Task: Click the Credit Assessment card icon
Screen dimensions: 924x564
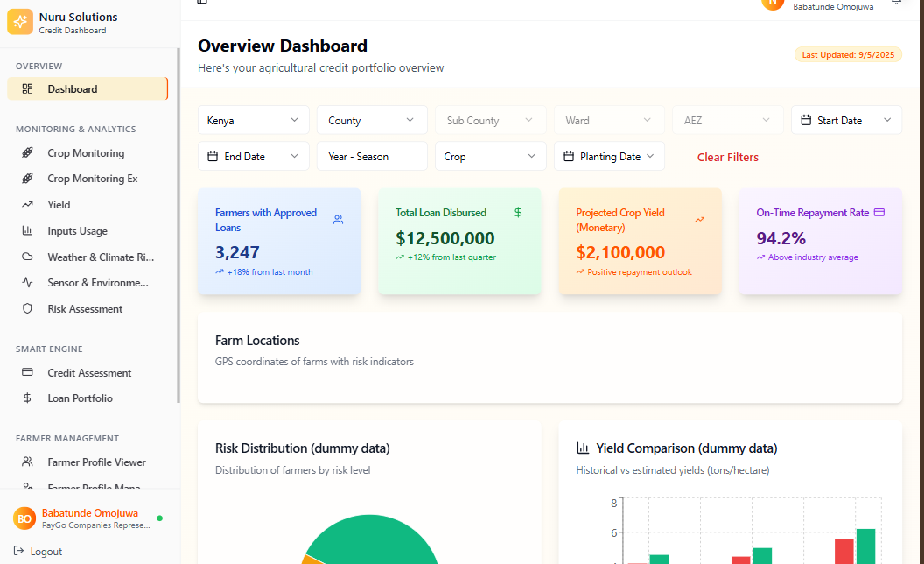Action: click(x=27, y=372)
